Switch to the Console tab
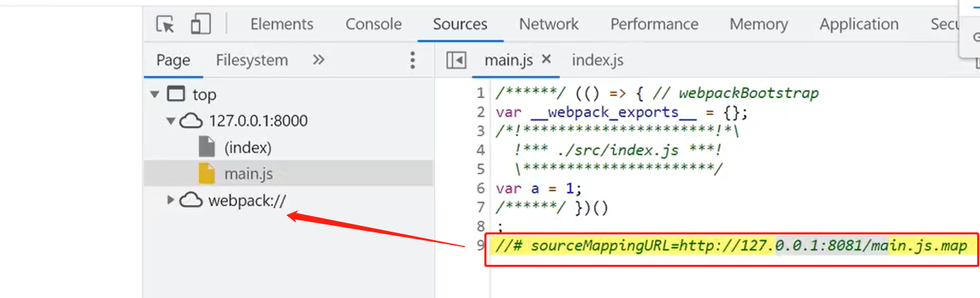The height and width of the screenshot is (298, 980). (x=374, y=24)
